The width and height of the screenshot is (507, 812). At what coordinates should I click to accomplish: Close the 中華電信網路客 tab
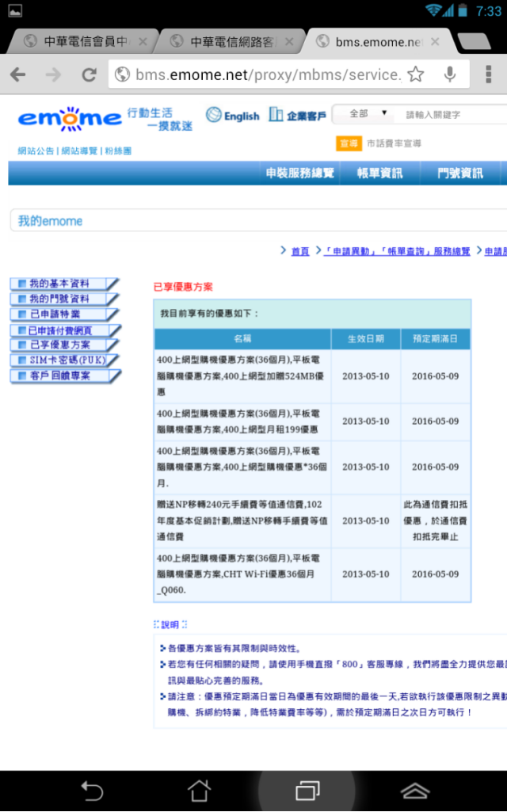point(289,41)
